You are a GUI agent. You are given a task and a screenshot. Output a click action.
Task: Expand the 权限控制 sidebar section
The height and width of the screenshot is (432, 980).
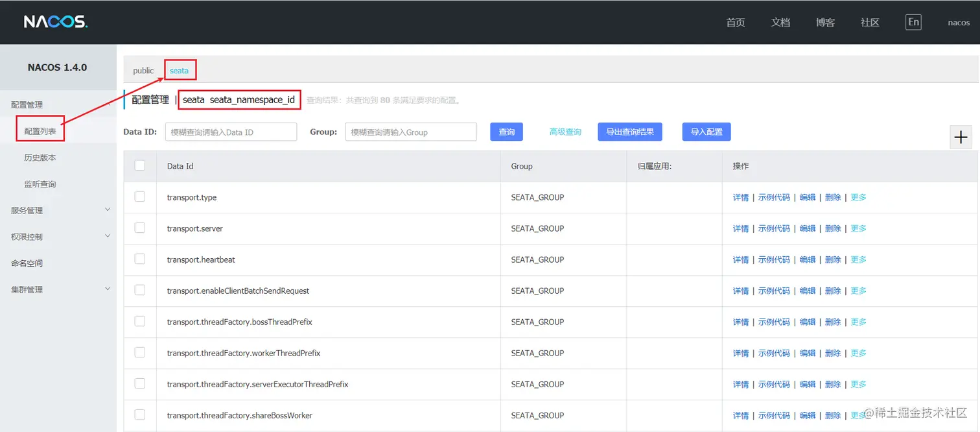[58, 237]
